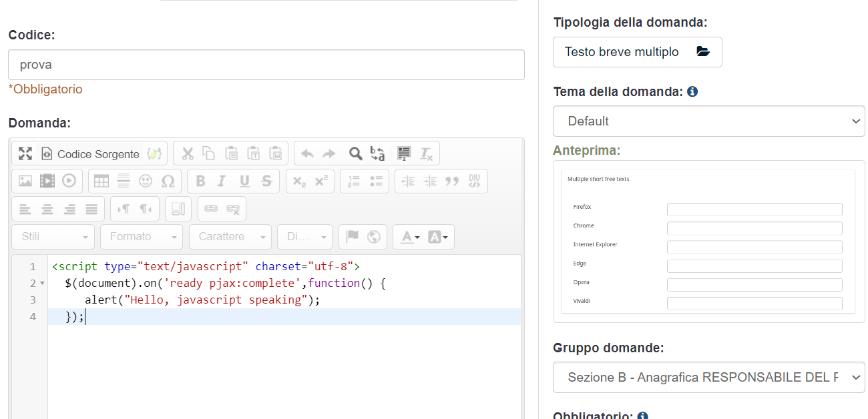Click the Codice input field containing prova

(x=266, y=65)
